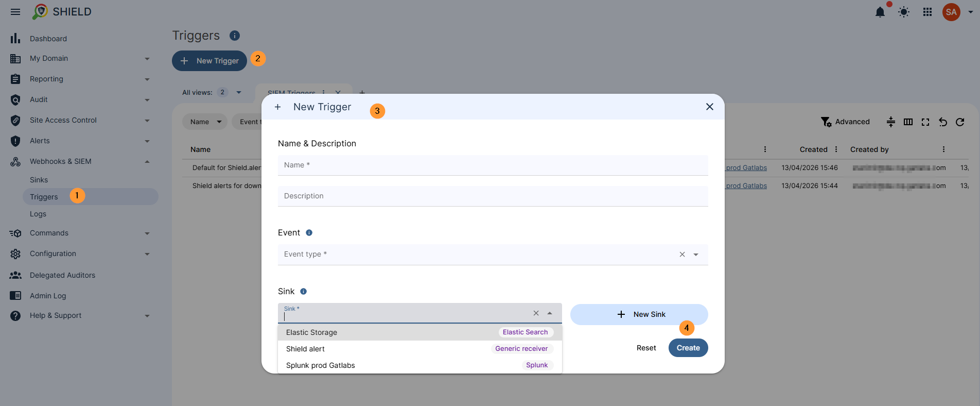Close the New Trigger dialog
This screenshot has width=980, height=406.
pos(710,107)
